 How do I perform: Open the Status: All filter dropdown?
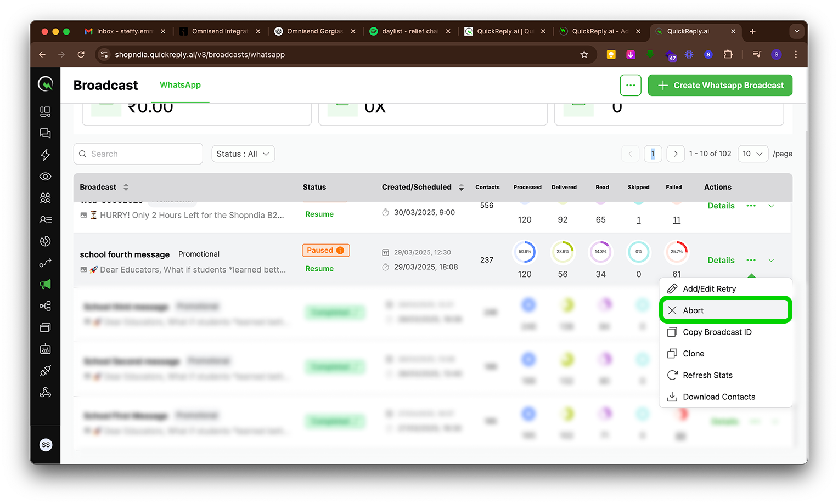click(243, 154)
